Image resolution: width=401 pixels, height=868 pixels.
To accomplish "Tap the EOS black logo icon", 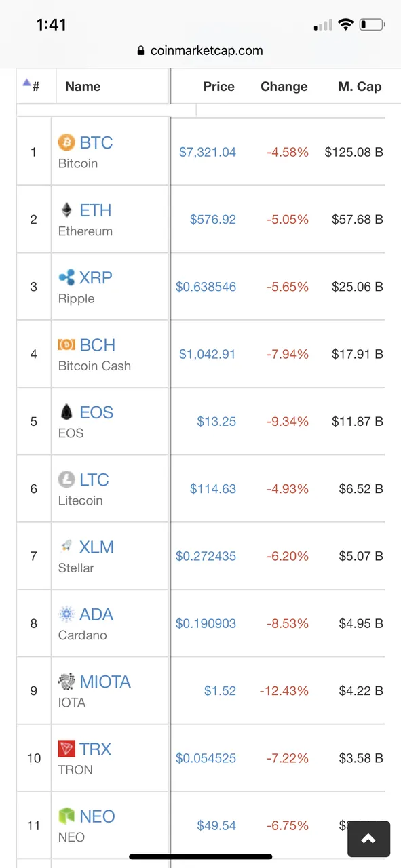I will click(66, 412).
